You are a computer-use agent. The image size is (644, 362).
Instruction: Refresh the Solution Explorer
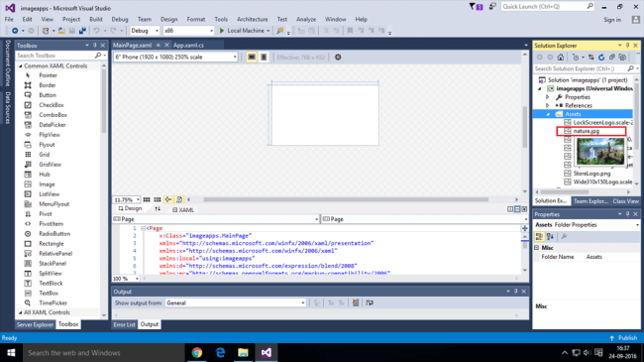[601, 58]
